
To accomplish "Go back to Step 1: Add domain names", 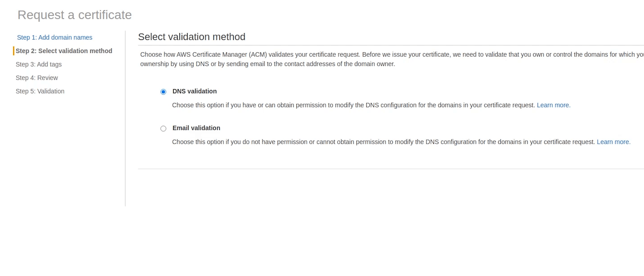I will (x=54, y=37).
